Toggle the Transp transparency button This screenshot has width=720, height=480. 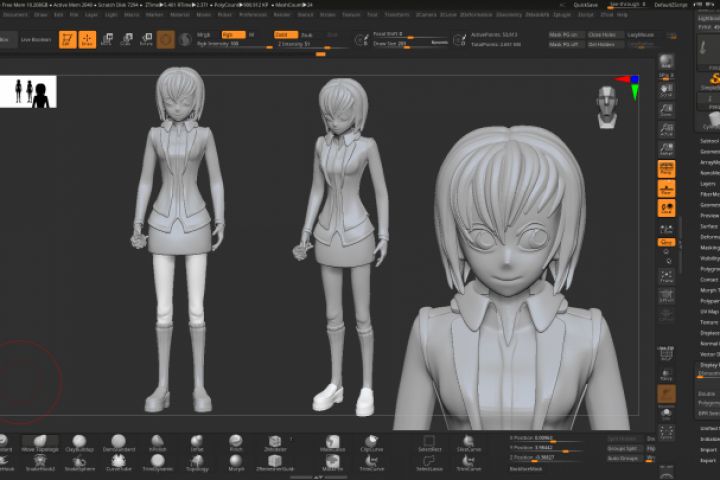pos(666,374)
